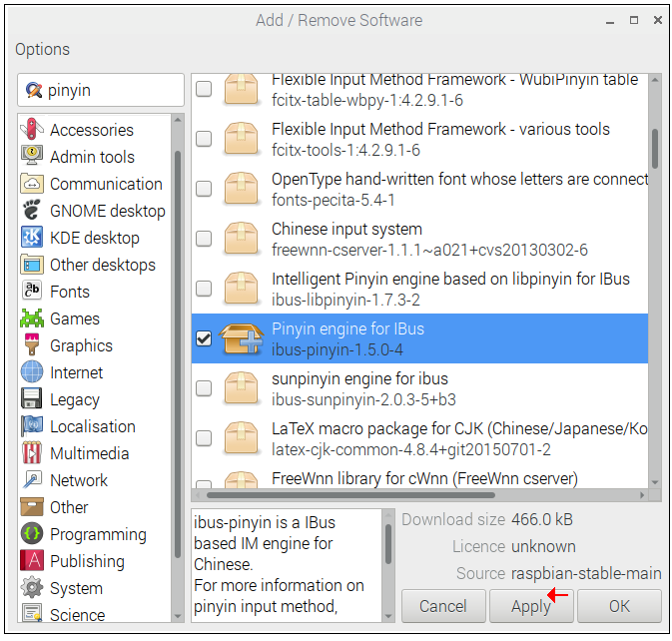Select the Publishing icon
Image resolution: width=672 pixels, height=641 pixels.
coord(32,561)
